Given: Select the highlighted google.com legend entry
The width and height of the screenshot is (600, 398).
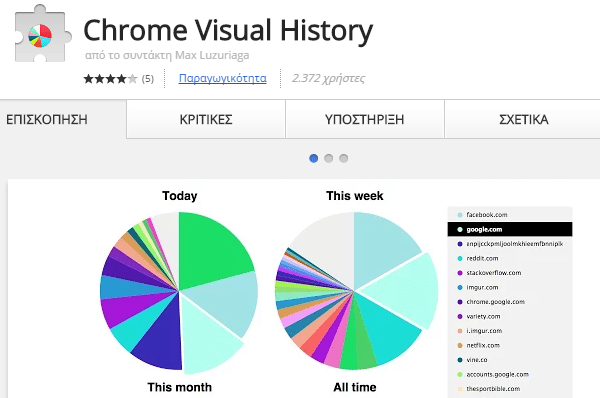Looking at the screenshot, I should coord(510,229).
